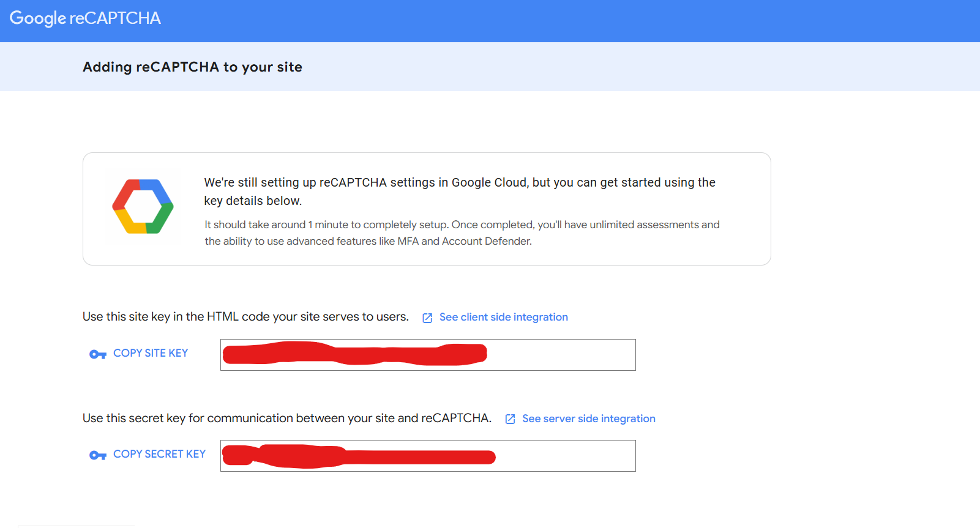Copy the site key via COPY SITE KEY

click(151, 353)
